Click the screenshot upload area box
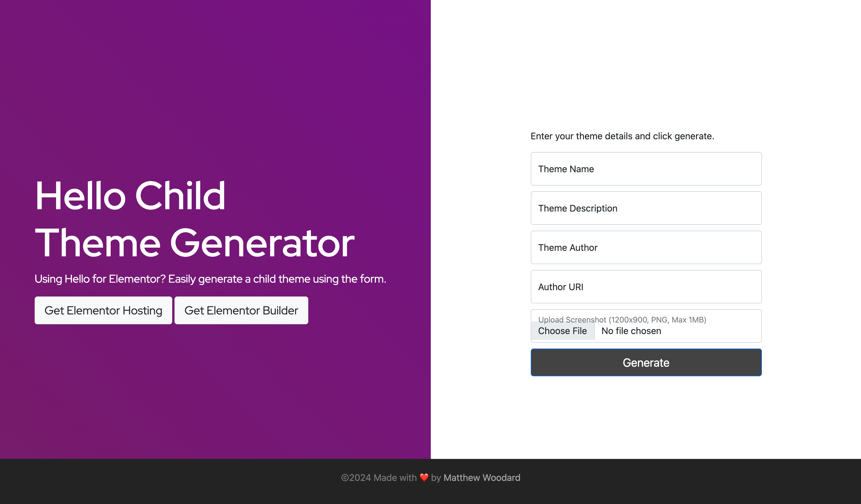This screenshot has width=861, height=504. [646, 326]
